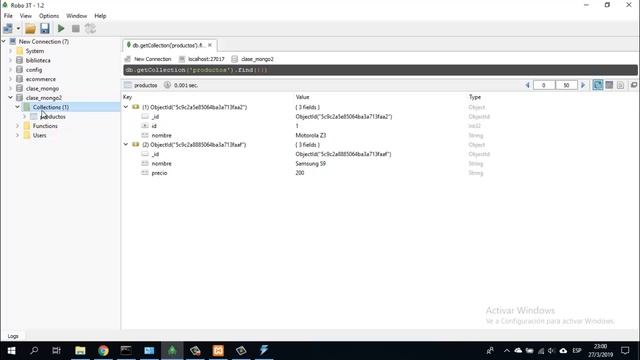Run the query with green play button
Screen dimensions: 640x360
coord(61,29)
